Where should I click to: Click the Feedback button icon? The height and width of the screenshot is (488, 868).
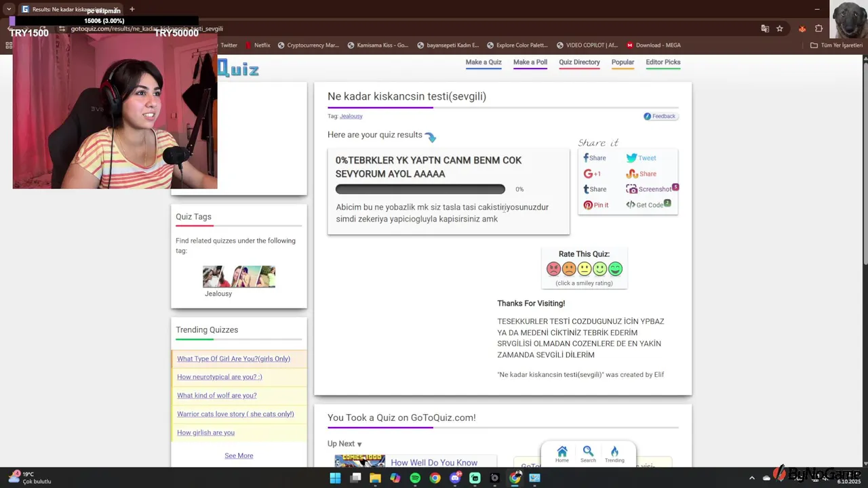tap(647, 116)
